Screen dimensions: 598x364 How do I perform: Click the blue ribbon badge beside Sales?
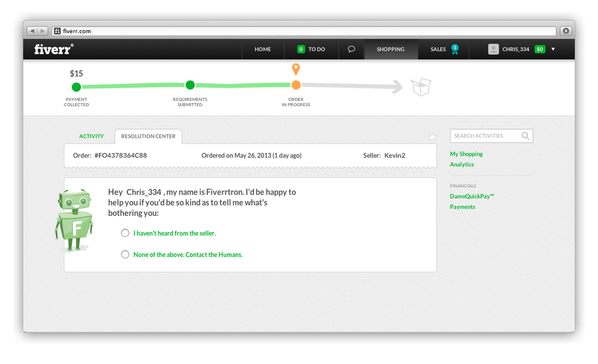(x=454, y=49)
